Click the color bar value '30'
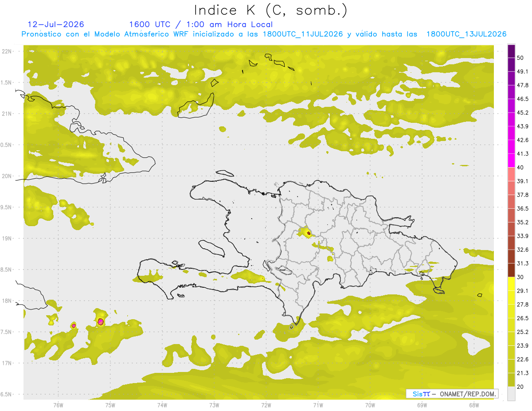Image resolution: width=532 pixels, height=411 pixels. tap(520, 277)
